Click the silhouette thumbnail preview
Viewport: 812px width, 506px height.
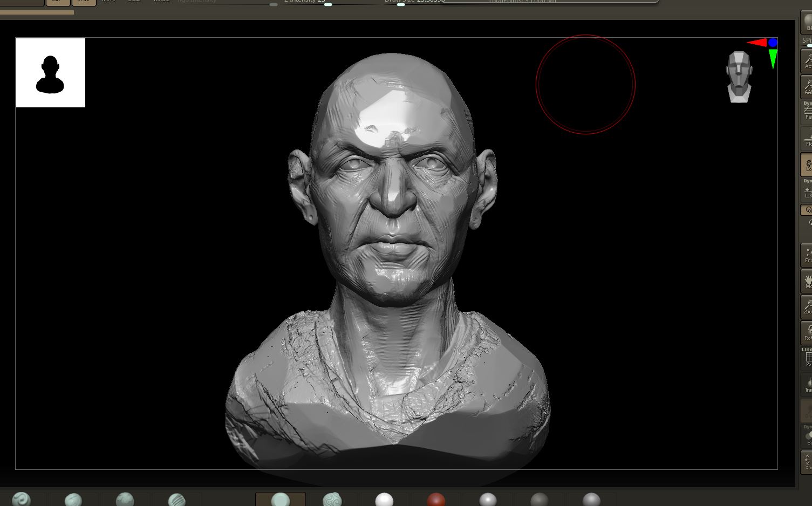pos(51,73)
